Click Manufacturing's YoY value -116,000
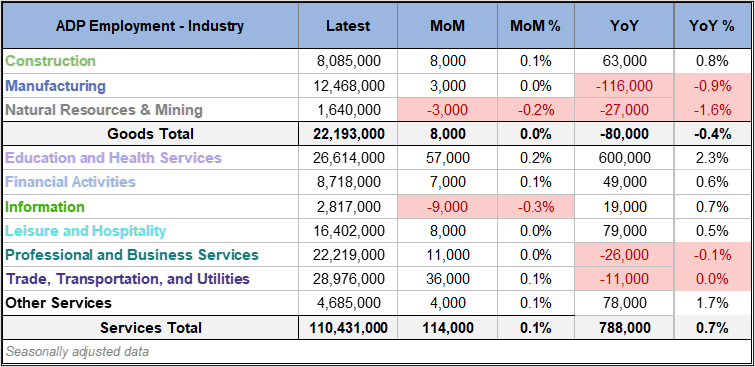The width and height of the screenshot is (755, 367). point(624,86)
